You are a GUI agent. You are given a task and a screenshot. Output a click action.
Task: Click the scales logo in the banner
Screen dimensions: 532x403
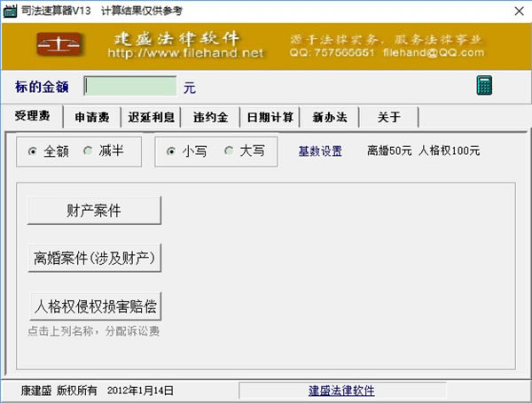(x=59, y=44)
